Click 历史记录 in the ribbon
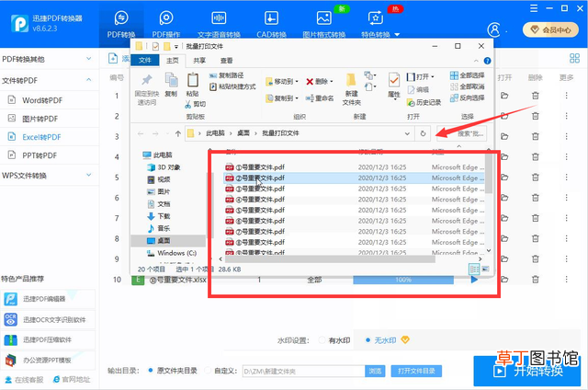 424,102
